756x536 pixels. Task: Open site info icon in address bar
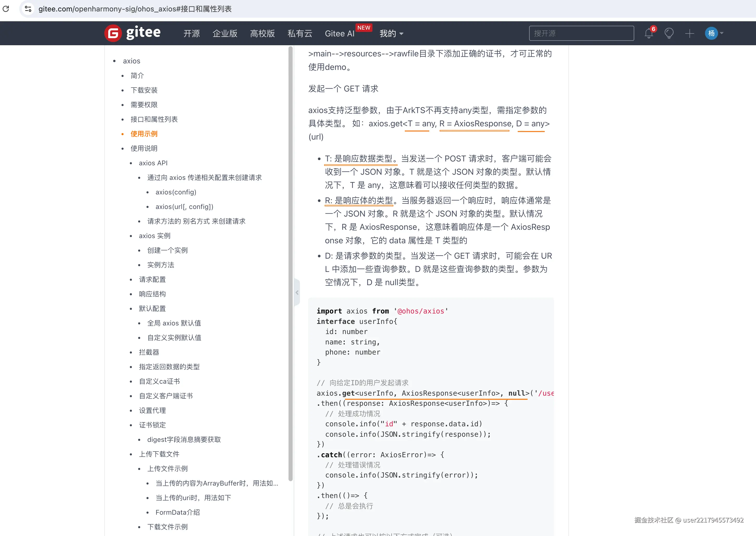coord(28,9)
